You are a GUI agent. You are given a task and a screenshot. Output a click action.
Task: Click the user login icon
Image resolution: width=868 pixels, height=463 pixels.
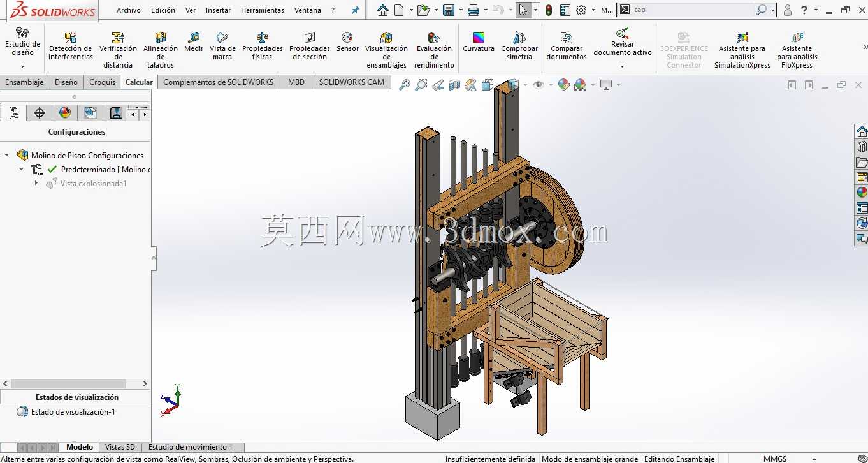click(x=788, y=10)
